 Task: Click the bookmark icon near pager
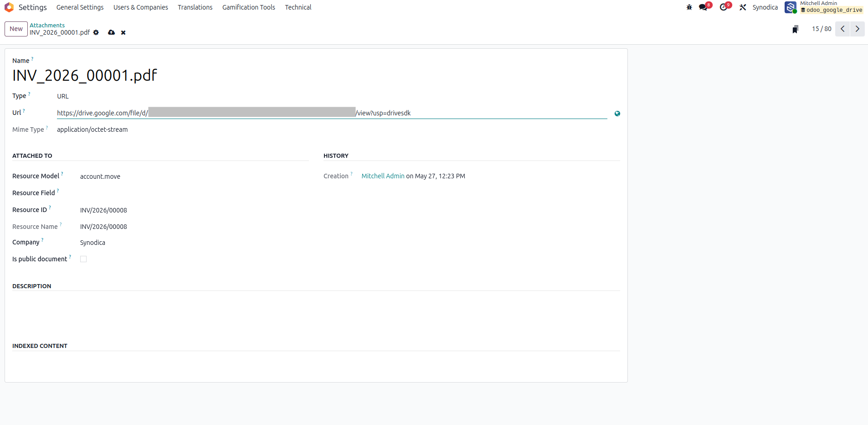tap(795, 29)
